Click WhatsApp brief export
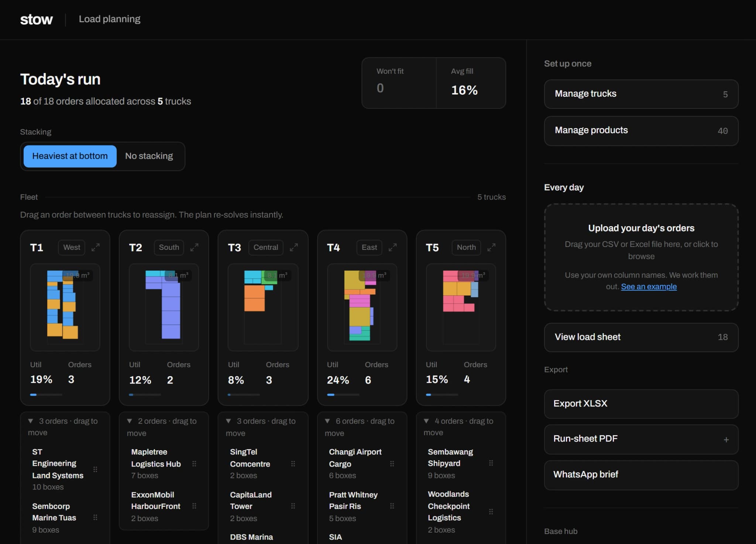Screen dimensions: 756x544 coord(641,475)
